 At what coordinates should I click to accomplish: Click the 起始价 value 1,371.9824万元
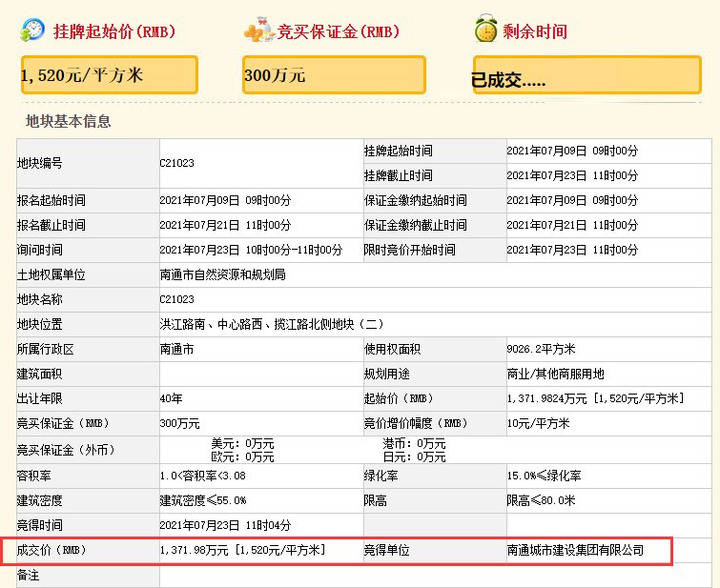tap(546, 398)
